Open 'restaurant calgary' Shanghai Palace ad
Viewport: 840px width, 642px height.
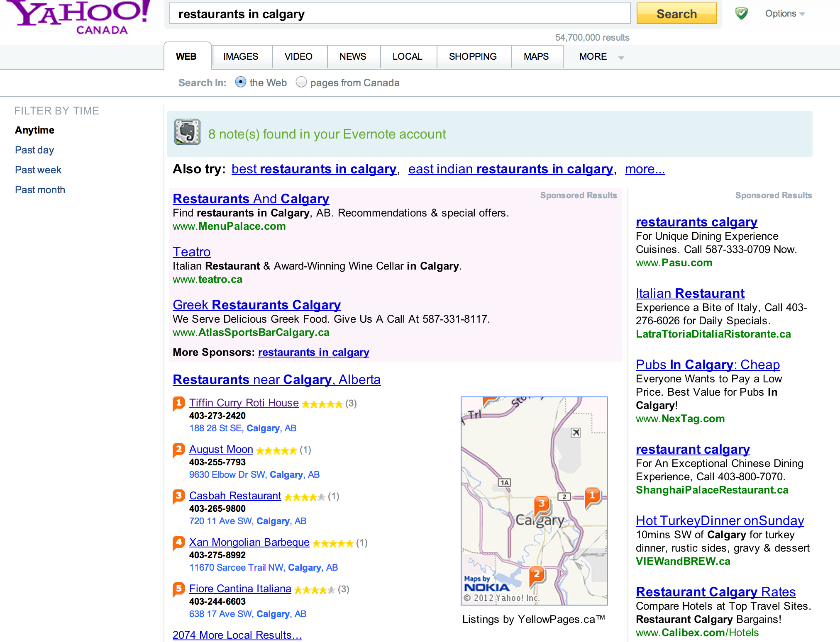point(693,449)
